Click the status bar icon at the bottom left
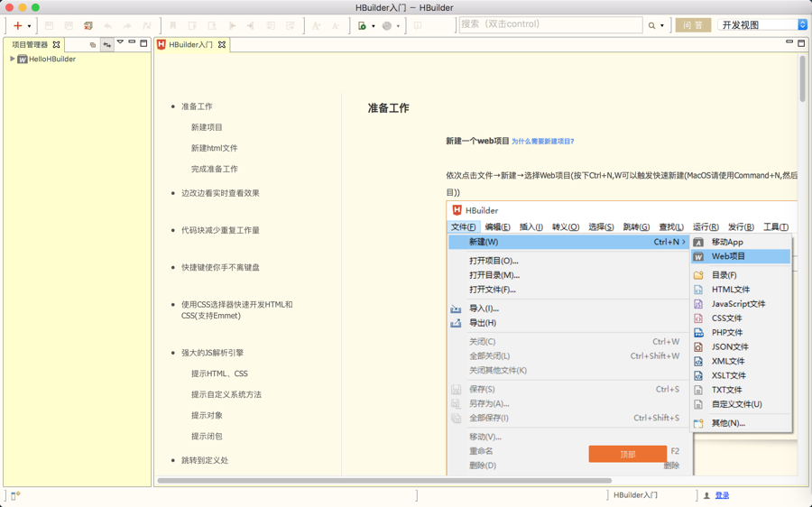Screen dimensions: 812x507 tap(15, 495)
